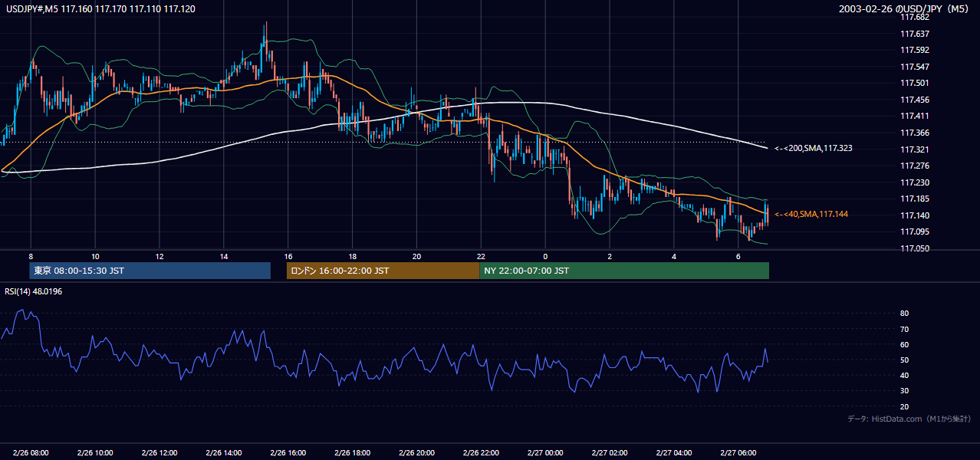
Task: Select the ロンドン 16:00-22:00 JST session bar
Action: click(383, 271)
